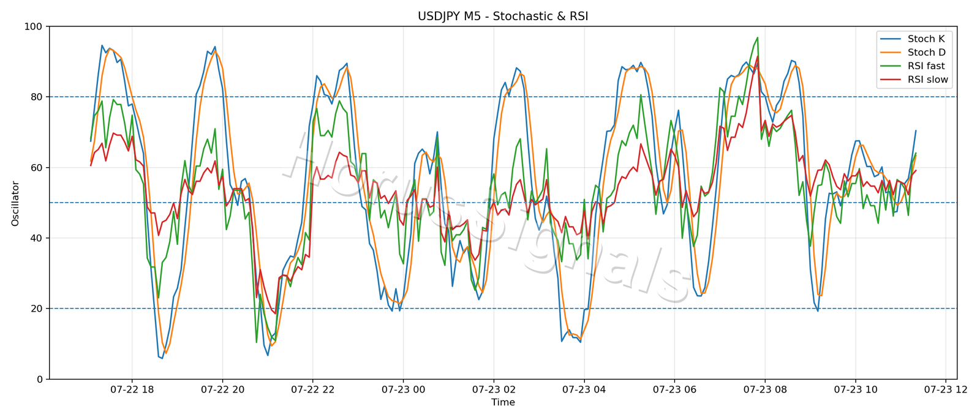Click the 07-23 02 time tick label
Screen dimensions: 980x420
pos(494,389)
